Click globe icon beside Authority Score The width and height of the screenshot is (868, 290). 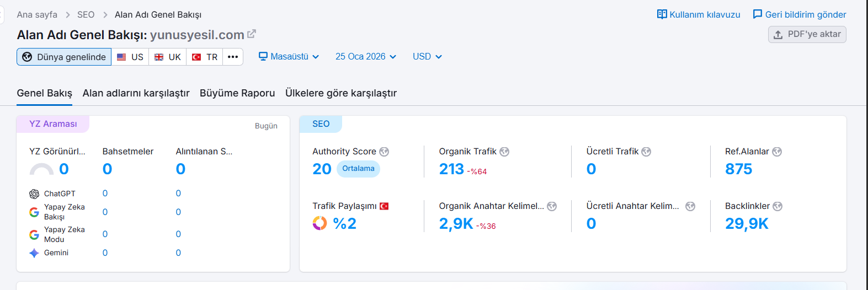[384, 152]
